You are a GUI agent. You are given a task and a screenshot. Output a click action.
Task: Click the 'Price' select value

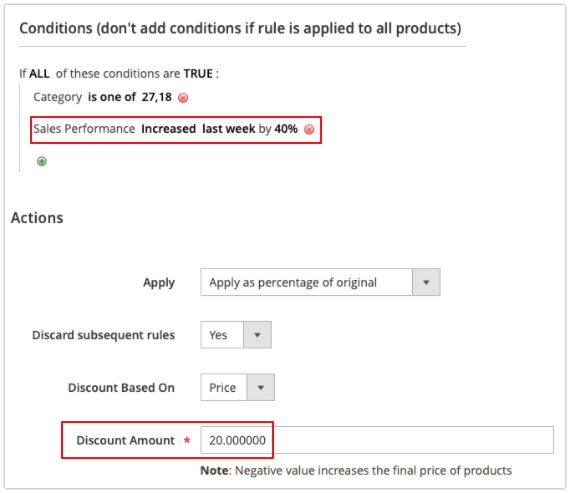(x=224, y=388)
